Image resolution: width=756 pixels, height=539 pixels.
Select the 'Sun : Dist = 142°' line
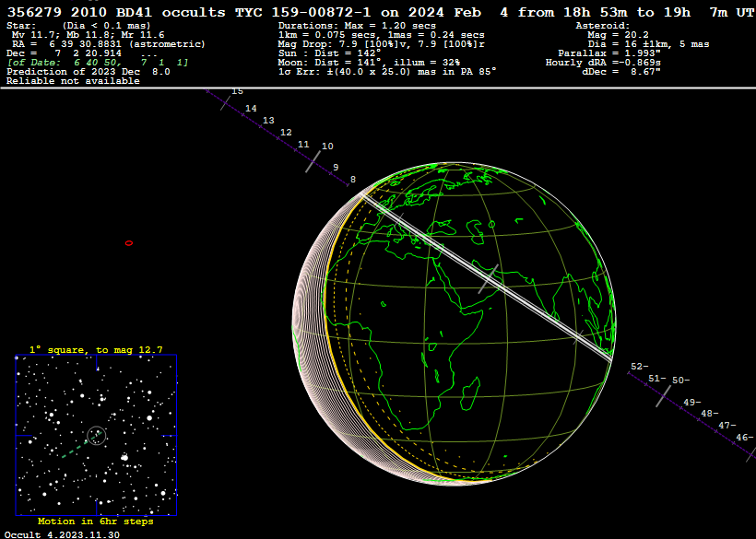point(330,53)
